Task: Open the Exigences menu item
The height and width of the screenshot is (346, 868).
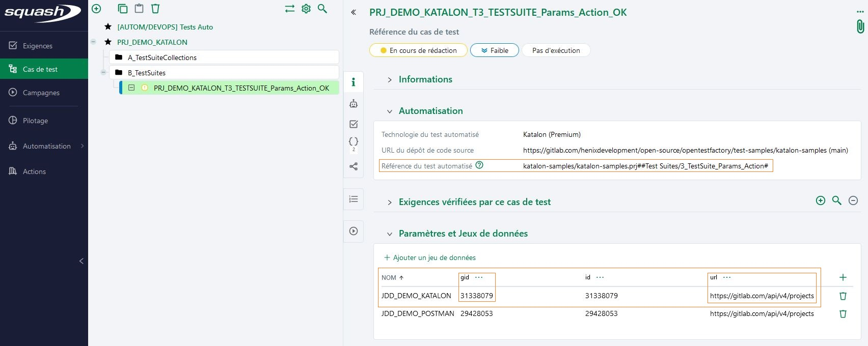Action: click(x=37, y=46)
